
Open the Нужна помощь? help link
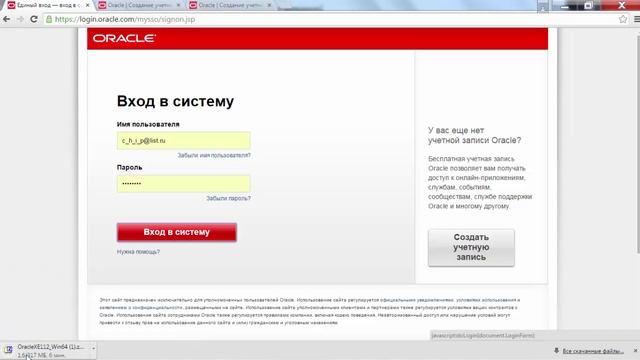[138, 252]
